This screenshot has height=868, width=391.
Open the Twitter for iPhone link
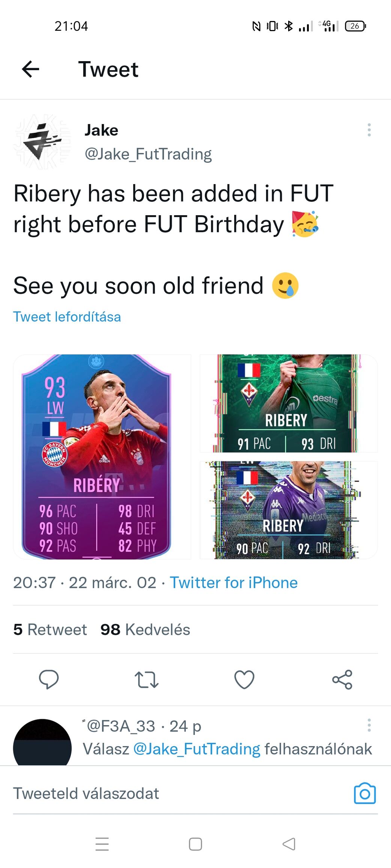point(234,583)
